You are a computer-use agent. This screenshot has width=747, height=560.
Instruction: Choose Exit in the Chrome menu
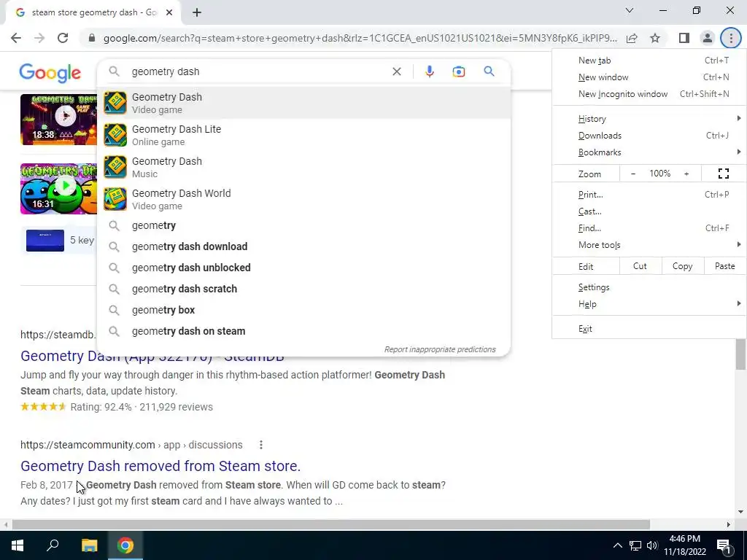649,329
